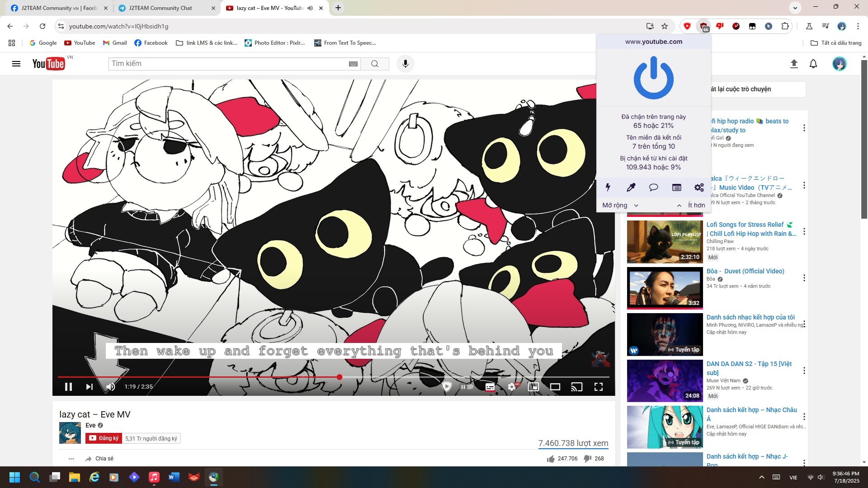Open Chrome extensions puzzle icon
Viewport: 868px width, 488px height.
pos(785,26)
